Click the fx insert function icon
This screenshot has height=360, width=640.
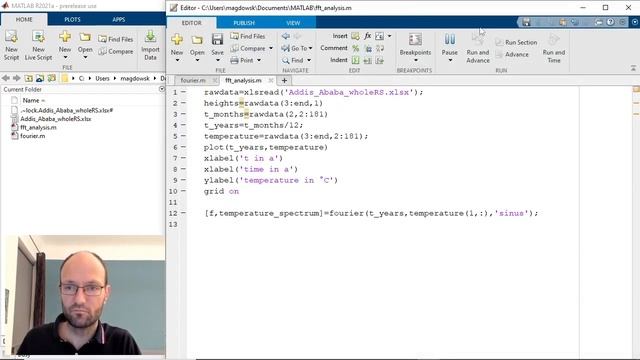pyautogui.click(x=367, y=36)
